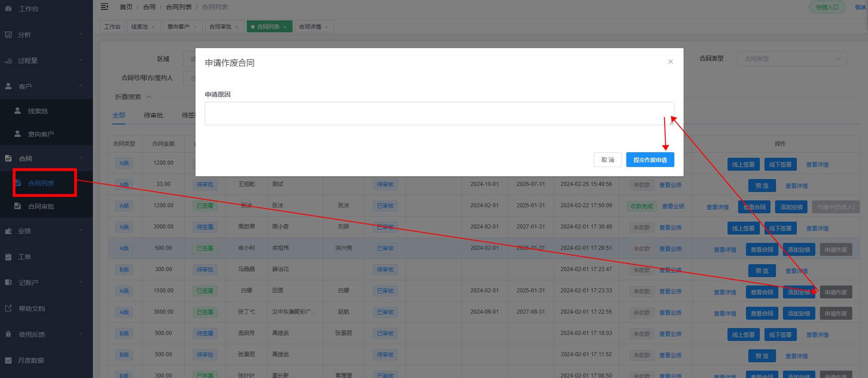The image size is (868, 378).
Task: Close the 线索池 tab with its x
Action: [153, 27]
